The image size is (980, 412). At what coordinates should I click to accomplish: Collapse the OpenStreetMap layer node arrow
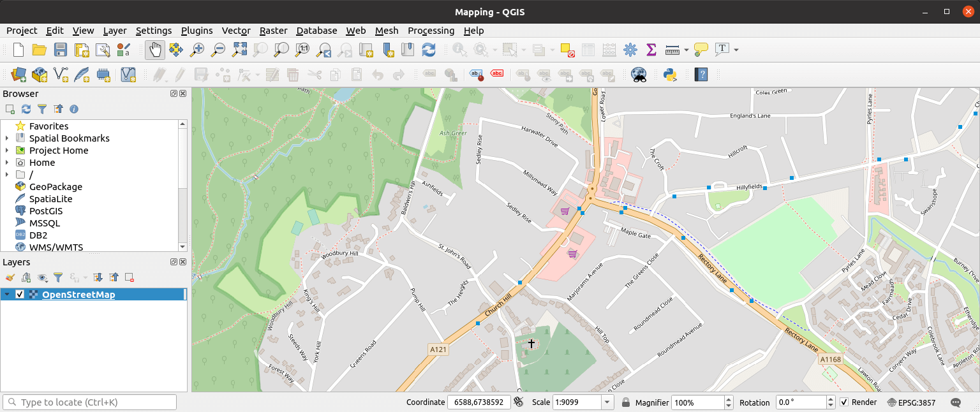7,295
